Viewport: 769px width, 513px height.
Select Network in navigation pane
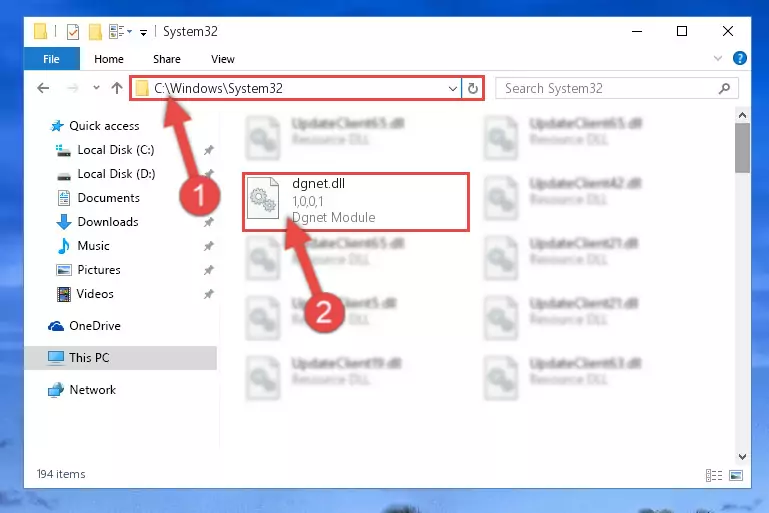pyautogui.click(x=93, y=390)
